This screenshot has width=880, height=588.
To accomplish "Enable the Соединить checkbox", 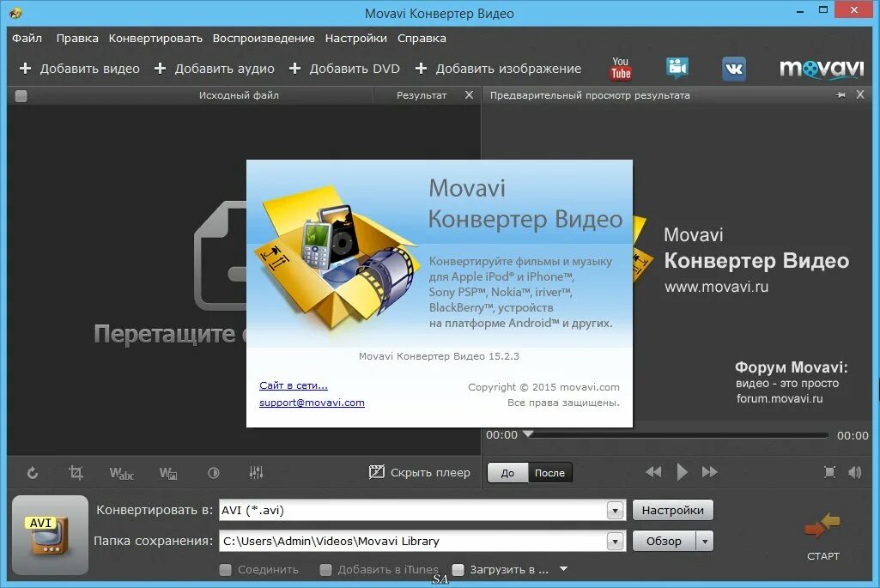I will click(226, 569).
